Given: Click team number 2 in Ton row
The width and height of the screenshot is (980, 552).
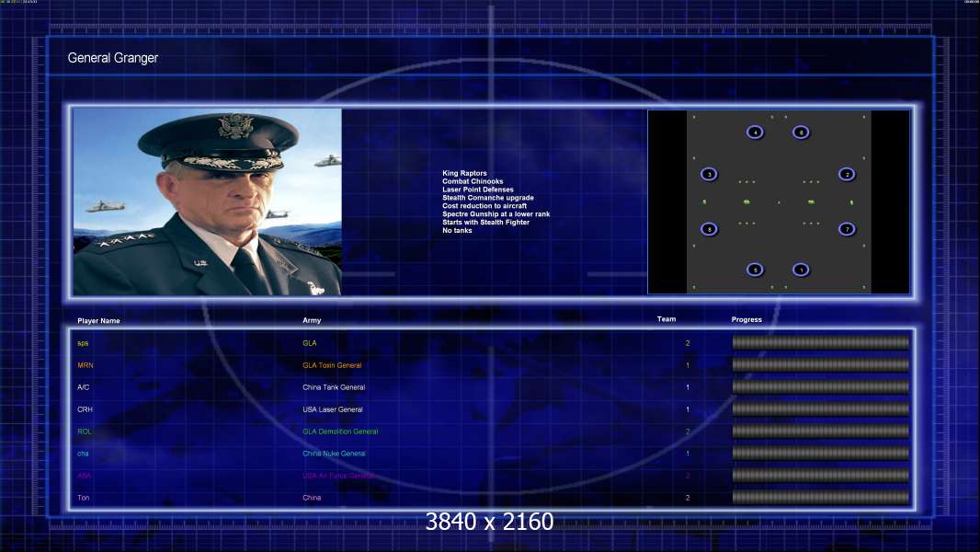Looking at the screenshot, I should click(x=688, y=498).
